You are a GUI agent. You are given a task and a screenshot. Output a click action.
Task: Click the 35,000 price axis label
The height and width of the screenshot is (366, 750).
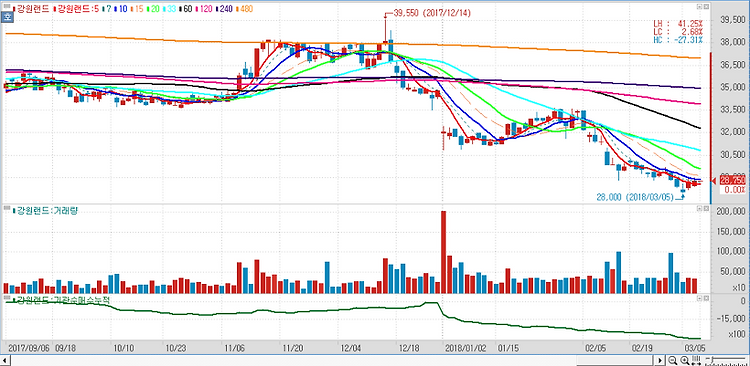734,87
